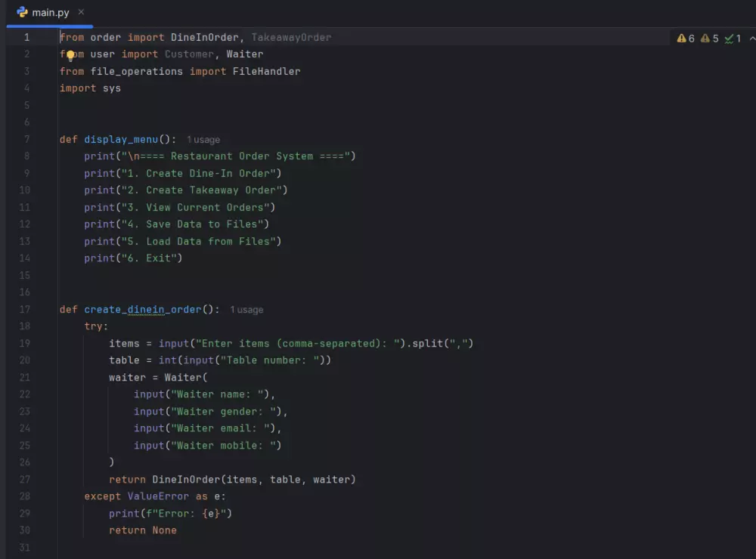Click 'waiter = Waiter(' assignment
This screenshot has width=756, height=559.
point(158,378)
